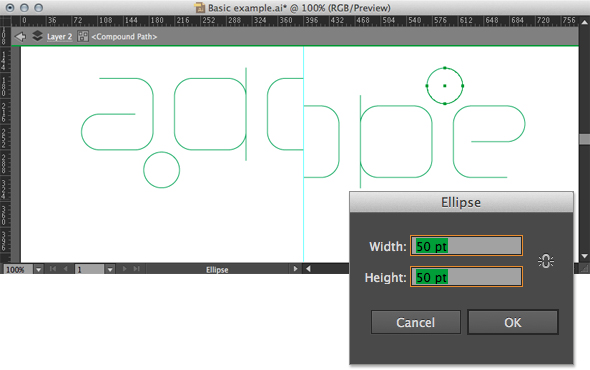Click the document icon in the title bar
Screen dimensions: 590x370
coord(200,8)
